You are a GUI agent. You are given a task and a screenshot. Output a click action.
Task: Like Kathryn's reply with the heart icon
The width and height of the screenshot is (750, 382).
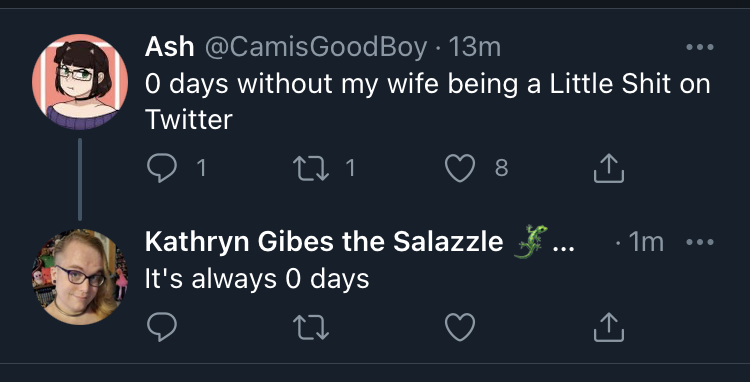[x=460, y=327]
